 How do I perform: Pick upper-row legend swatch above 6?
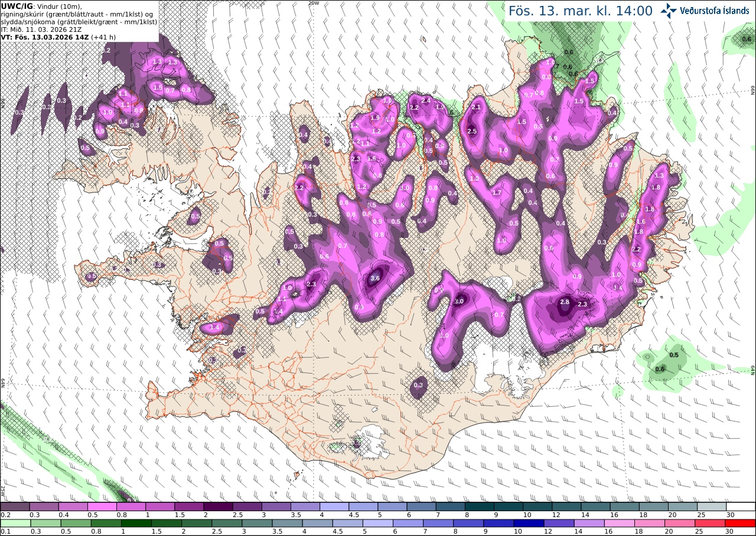421,506
